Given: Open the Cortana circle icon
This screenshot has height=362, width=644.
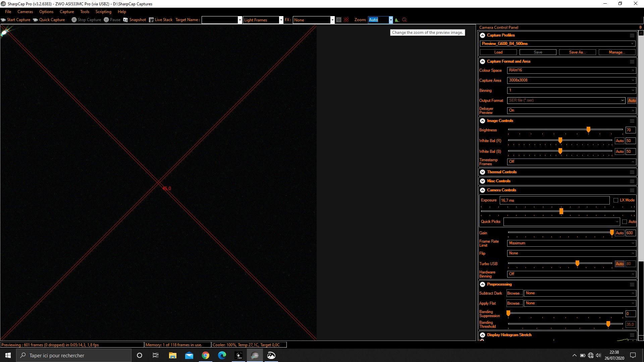Looking at the screenshot, I should tap(140, 355).
